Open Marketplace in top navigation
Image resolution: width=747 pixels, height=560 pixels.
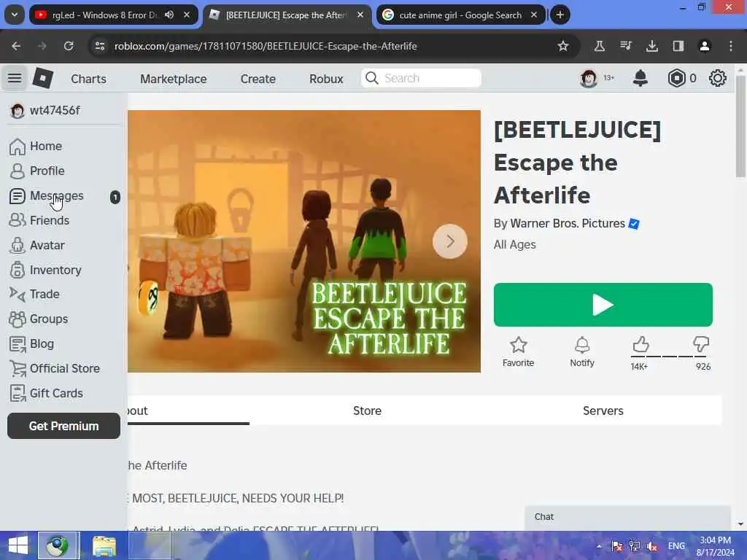point(174,79)
